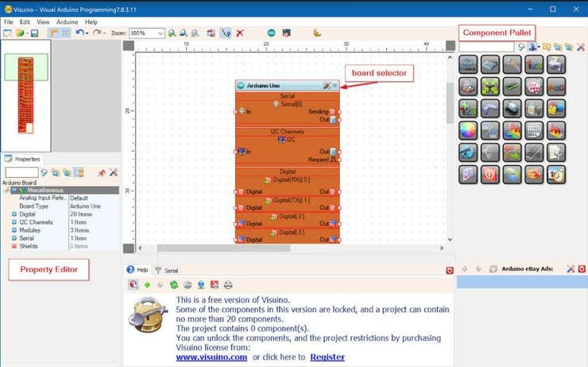588x367 pixels.
Task: Open the Arduino menu
Action: [x=67, y=22]
